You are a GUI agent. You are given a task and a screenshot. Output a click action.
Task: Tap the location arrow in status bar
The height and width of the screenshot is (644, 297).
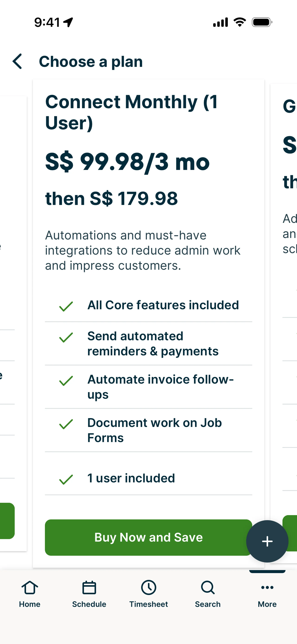68,22
